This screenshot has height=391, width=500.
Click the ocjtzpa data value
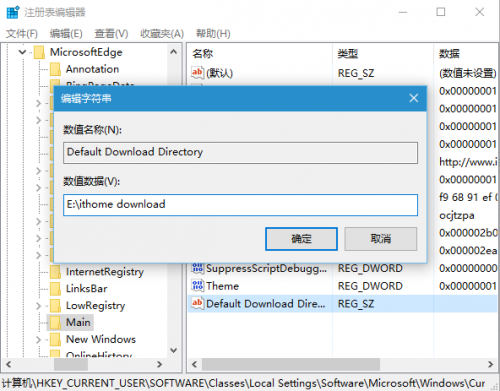[457, 215]
